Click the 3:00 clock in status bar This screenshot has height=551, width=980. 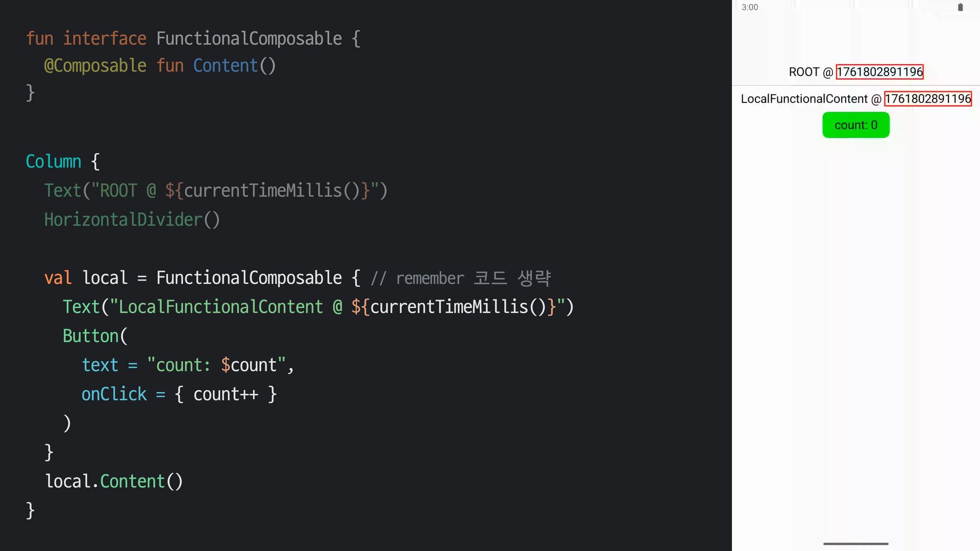coord(750,7)
